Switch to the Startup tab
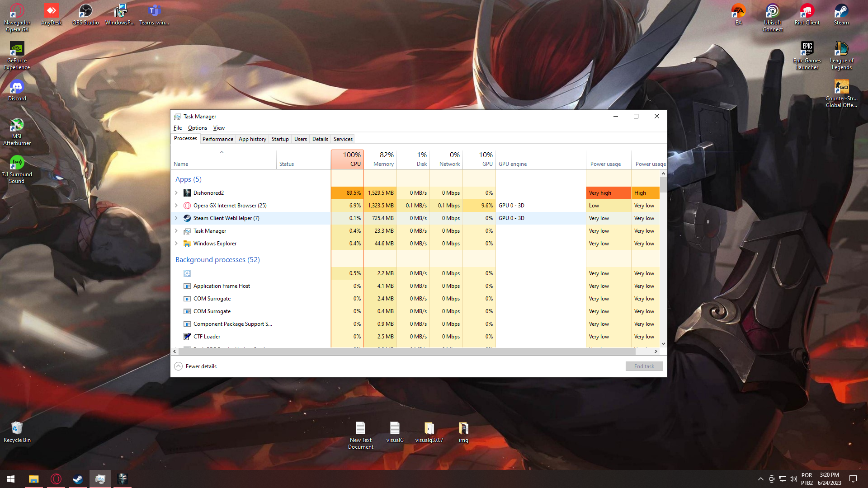Viewport: 868px width, 488px height. (x=280, y=139)
